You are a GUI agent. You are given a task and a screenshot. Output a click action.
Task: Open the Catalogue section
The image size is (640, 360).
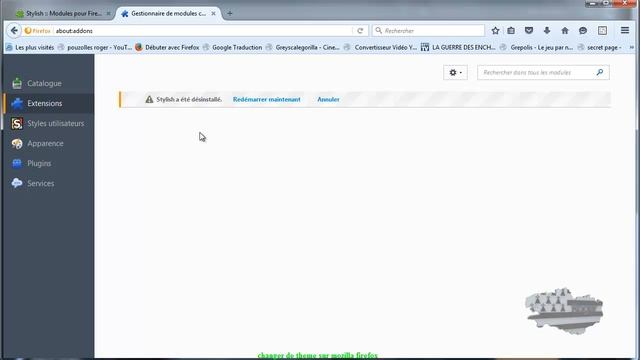click(48, 83)
